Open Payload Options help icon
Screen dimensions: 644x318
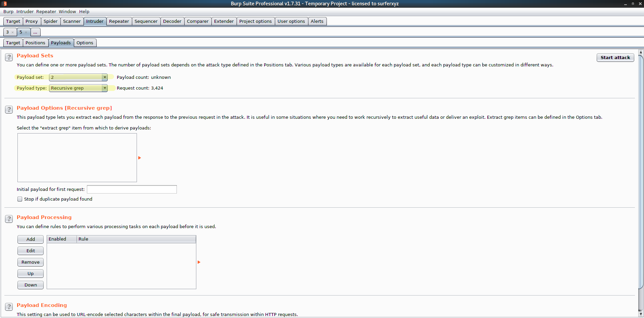click(x=9, y=110)
